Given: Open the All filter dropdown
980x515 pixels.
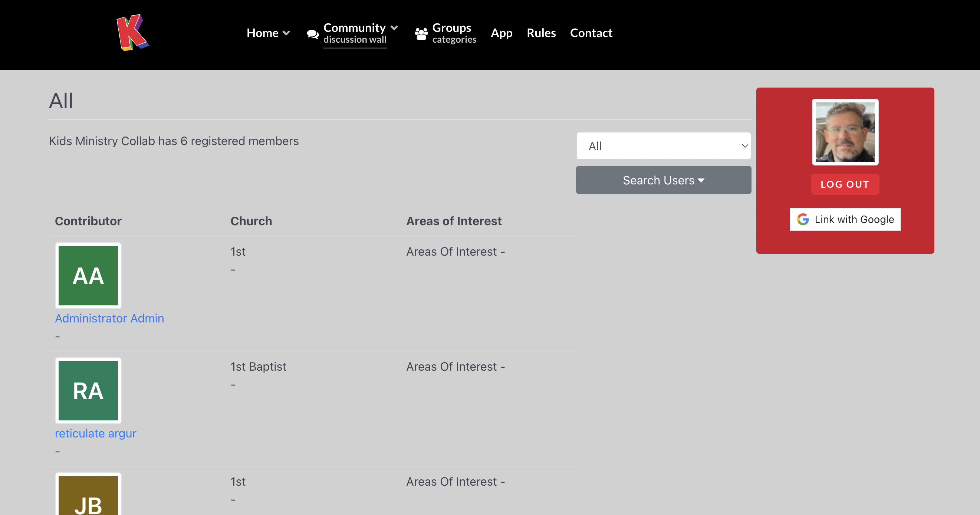Looking at the screenshot, I should [x=663, y=146].
